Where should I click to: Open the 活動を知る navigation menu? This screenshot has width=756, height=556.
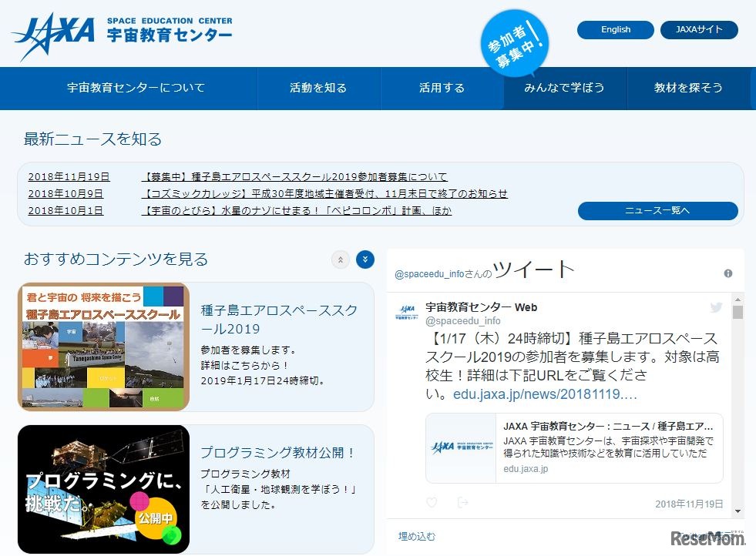click(319, 89)
